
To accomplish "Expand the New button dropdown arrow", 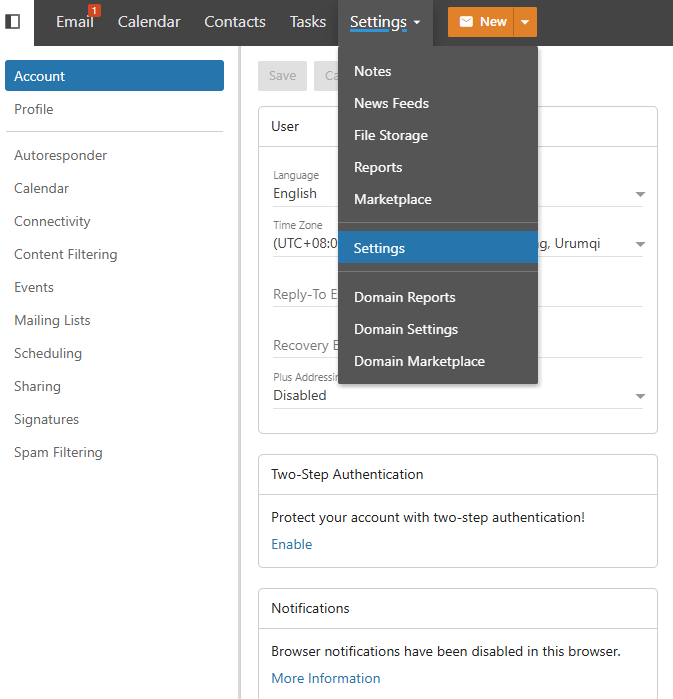I will [x=526, y=22].
